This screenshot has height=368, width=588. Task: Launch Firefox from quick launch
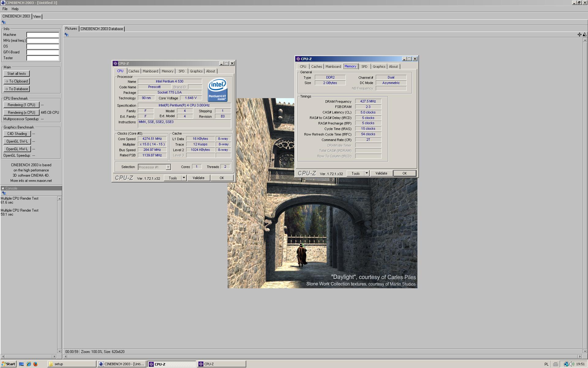[36, 364]
